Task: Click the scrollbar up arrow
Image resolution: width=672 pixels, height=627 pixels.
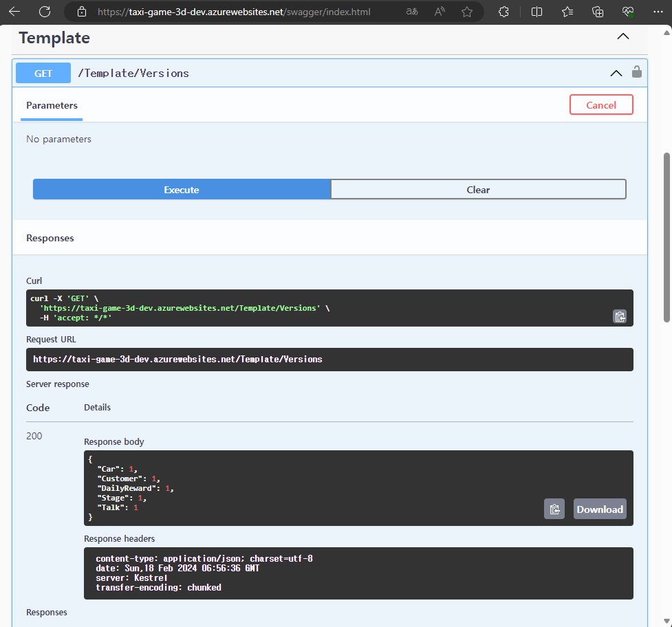Action: (x=666, y=32)
